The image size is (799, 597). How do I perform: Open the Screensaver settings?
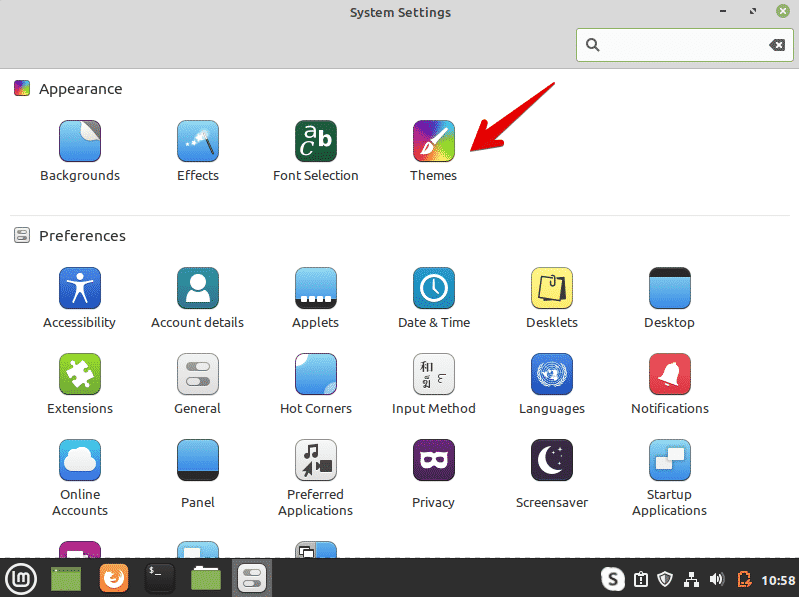tap(552, 474)
